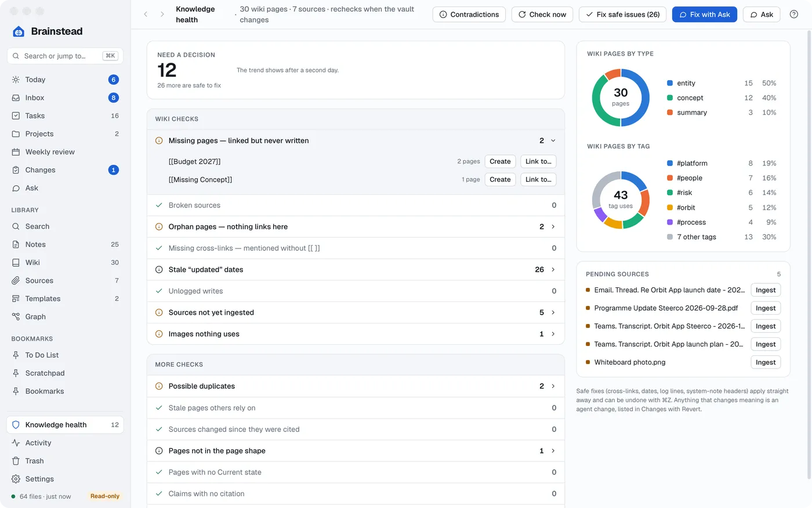Click the Check now button
812x508 pixels.
[542, 15]
